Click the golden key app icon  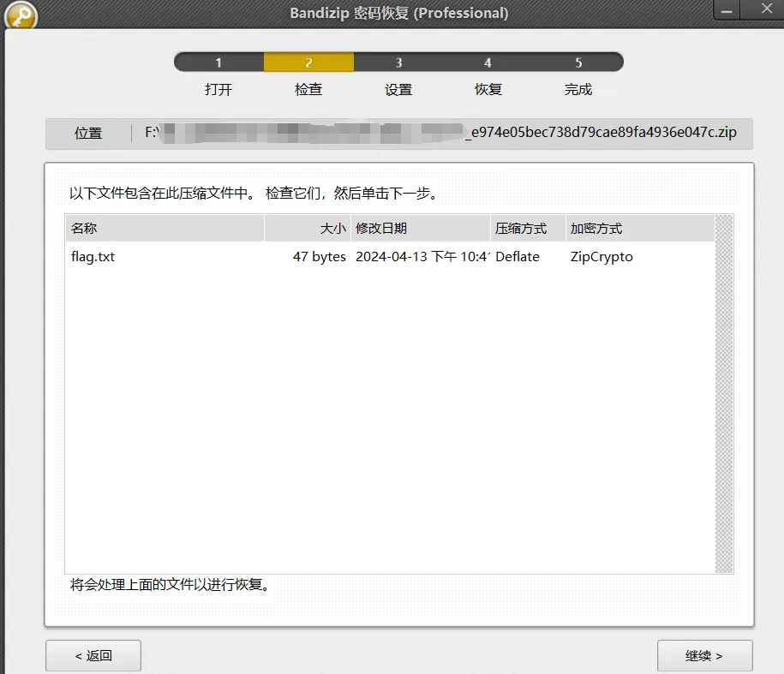click(x=21, y=15)
